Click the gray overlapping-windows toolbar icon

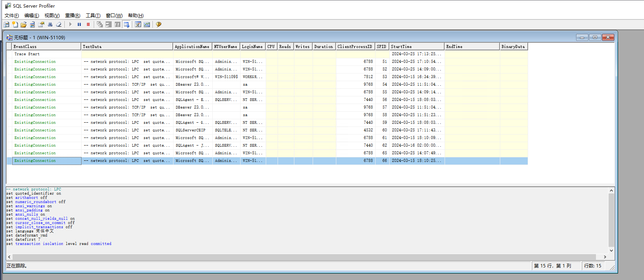pyautogui.click(x=100, y=24)
